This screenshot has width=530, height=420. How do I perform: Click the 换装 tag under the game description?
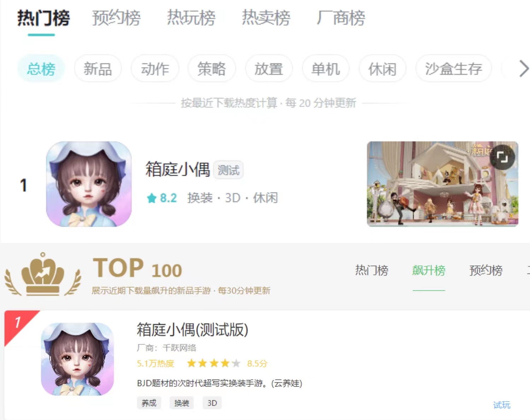click(182, 403)
